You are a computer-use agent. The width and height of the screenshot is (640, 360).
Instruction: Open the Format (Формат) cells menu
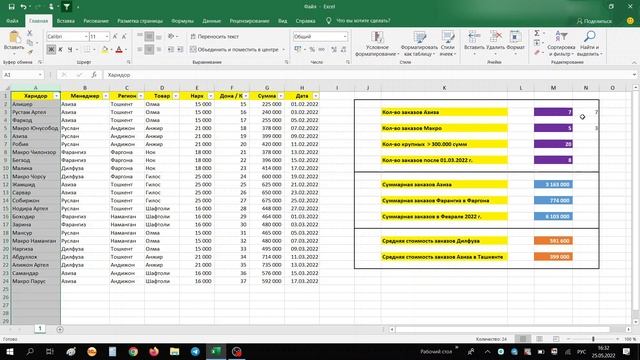click(515, 41)
